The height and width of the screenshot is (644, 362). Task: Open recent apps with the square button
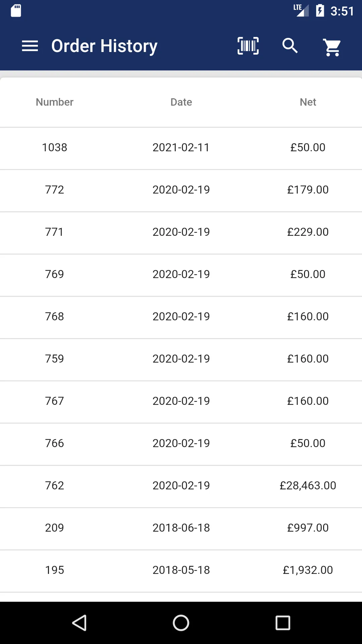tap(283, 623)
